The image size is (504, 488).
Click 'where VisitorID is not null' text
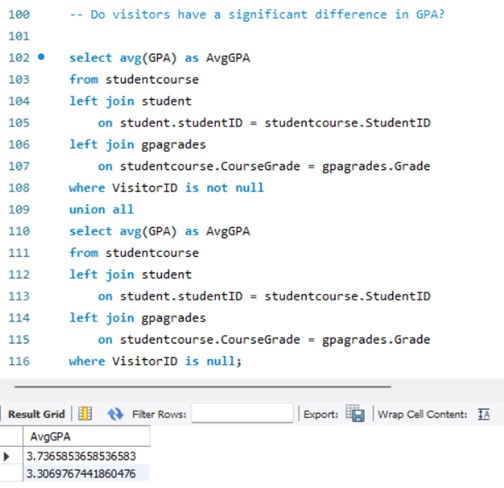click(x=166, y=188)
